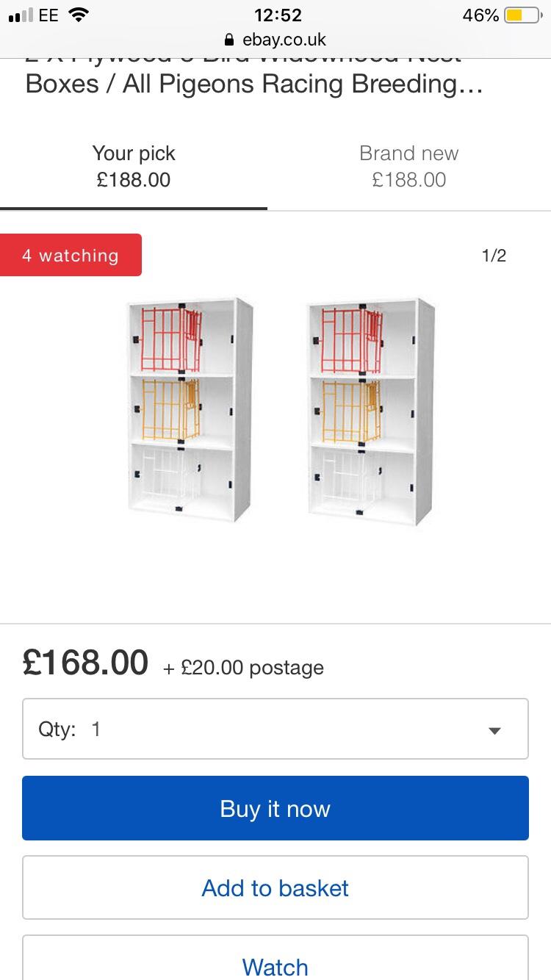Switch to the Brand new option tab
This screenshot has height=980, width=551.
(x=408, y=166)
